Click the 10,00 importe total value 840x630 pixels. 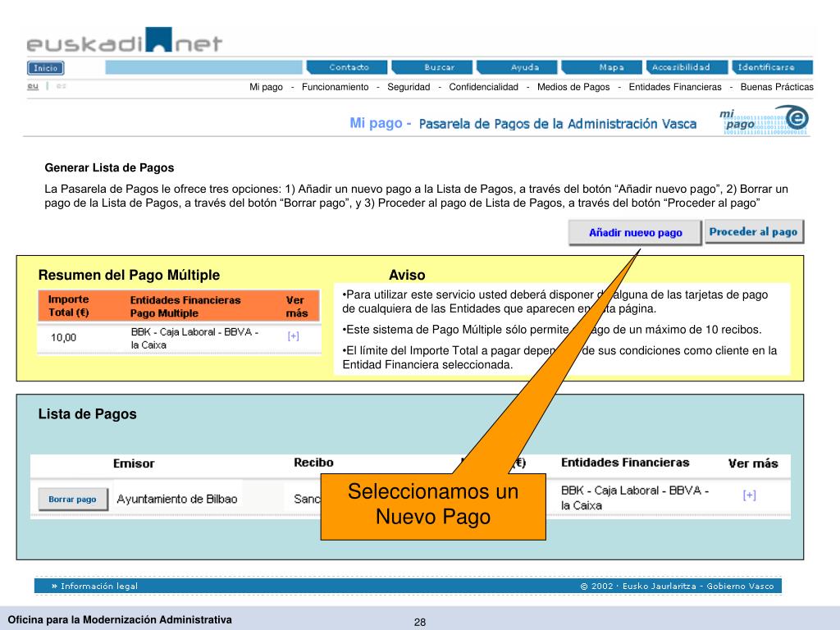(63, 337)
